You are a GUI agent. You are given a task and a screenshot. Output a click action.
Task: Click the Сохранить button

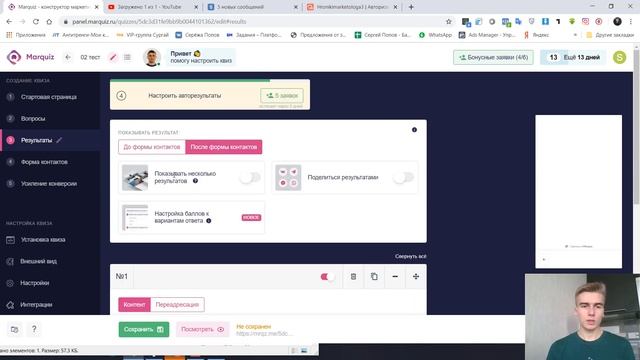pos(144,329)
